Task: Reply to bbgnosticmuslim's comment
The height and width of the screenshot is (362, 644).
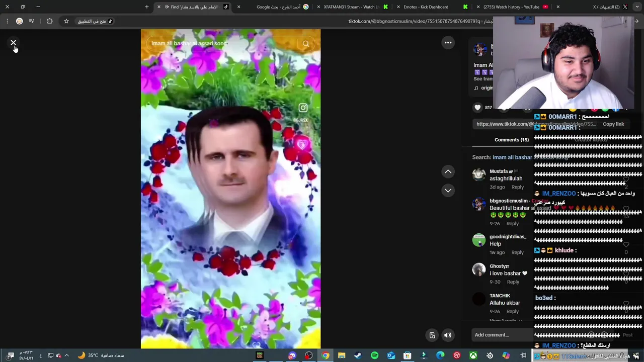Action: [512, 224]
